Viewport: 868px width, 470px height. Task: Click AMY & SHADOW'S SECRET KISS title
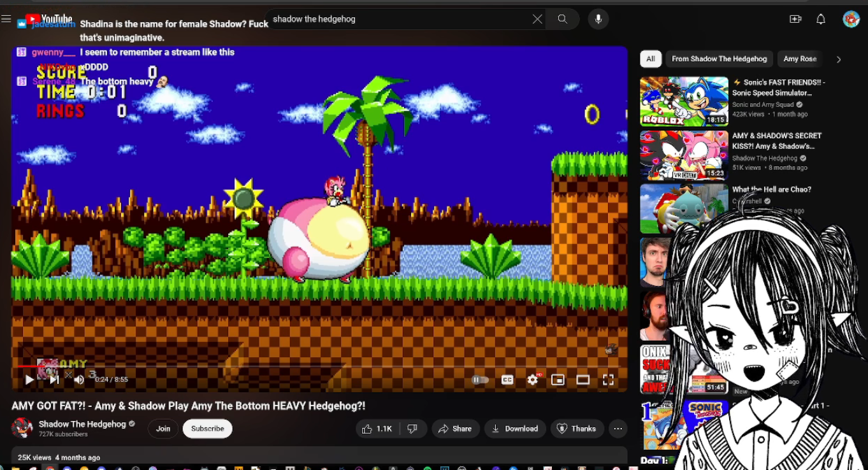[777, 141]
